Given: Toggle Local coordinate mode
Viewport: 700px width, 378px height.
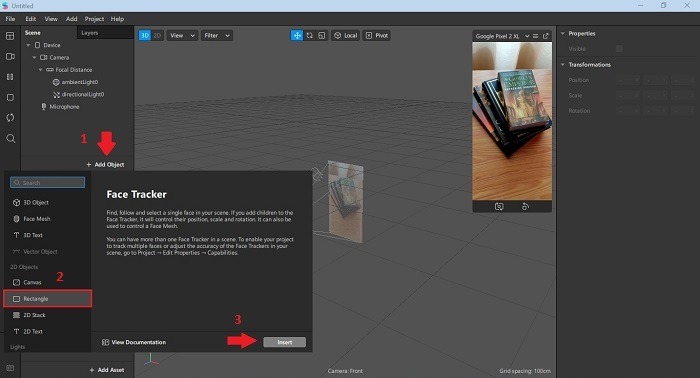Looking at the screenshot, I should coord(346,35).
